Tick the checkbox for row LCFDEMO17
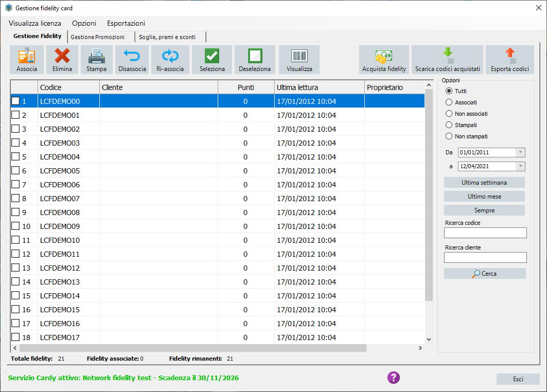This screenshot has width=547, height=392. 15,337
